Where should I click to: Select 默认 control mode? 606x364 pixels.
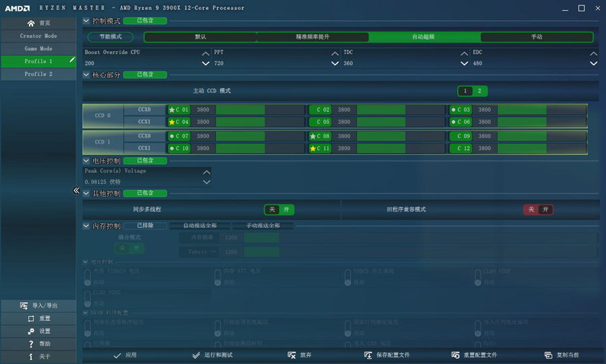click(x=200, y=37)
